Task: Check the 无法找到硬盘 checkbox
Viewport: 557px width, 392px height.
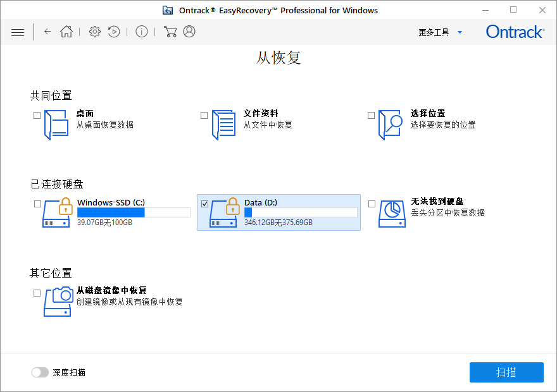Action: pyautogui.click(x=372, y=204)
